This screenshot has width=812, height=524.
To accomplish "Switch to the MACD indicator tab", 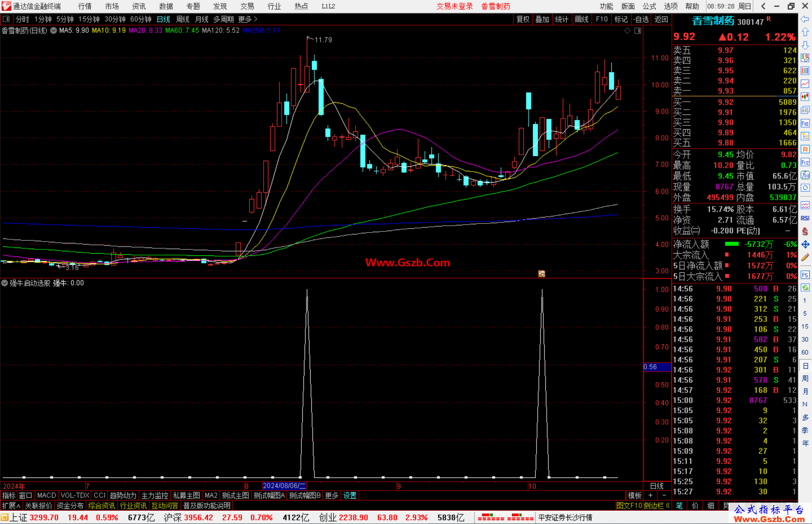I will [x=46, y=495].
